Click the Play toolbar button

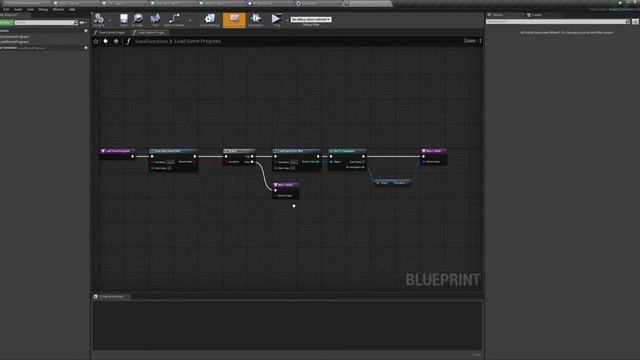tap(276, 20)
